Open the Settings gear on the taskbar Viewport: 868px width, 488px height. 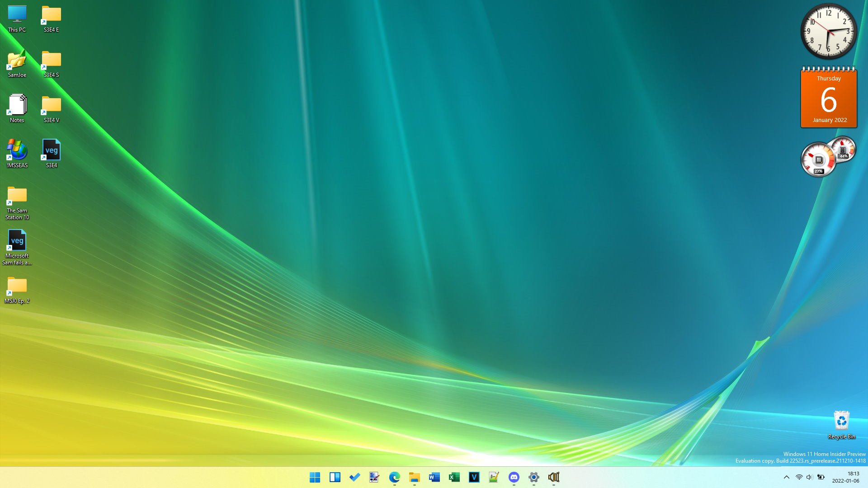[534, 477]
